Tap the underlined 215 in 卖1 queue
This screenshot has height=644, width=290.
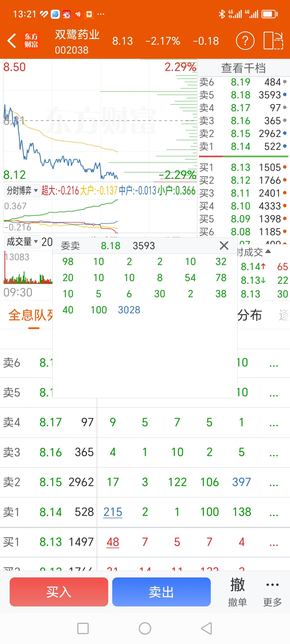pos(113,512)
